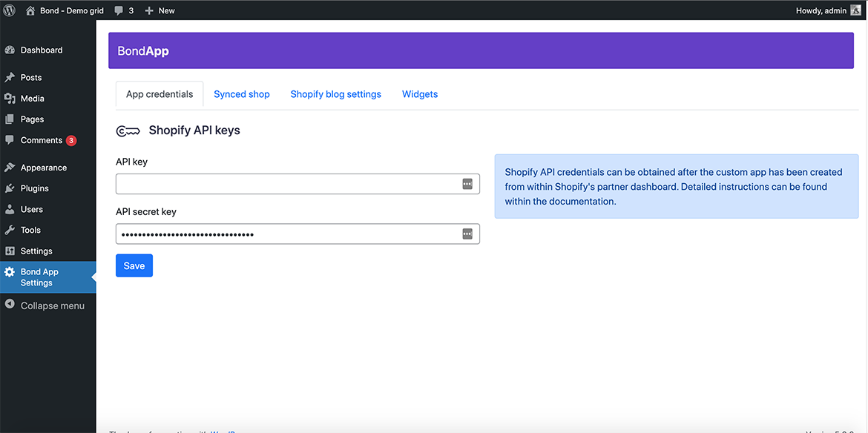Screen dimensions: 868x433
Task: Click the password manager icon in API secret key field
Action: click(467, 234)
